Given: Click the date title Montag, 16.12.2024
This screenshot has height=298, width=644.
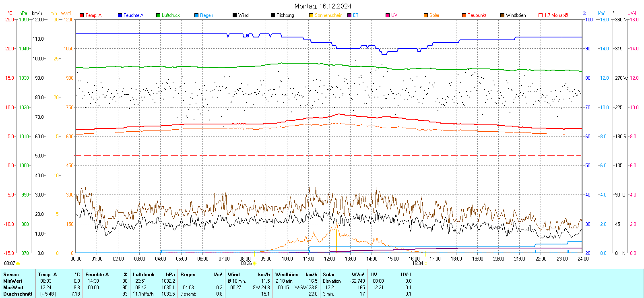Looking at the screenshot, I should coord(322,6).
